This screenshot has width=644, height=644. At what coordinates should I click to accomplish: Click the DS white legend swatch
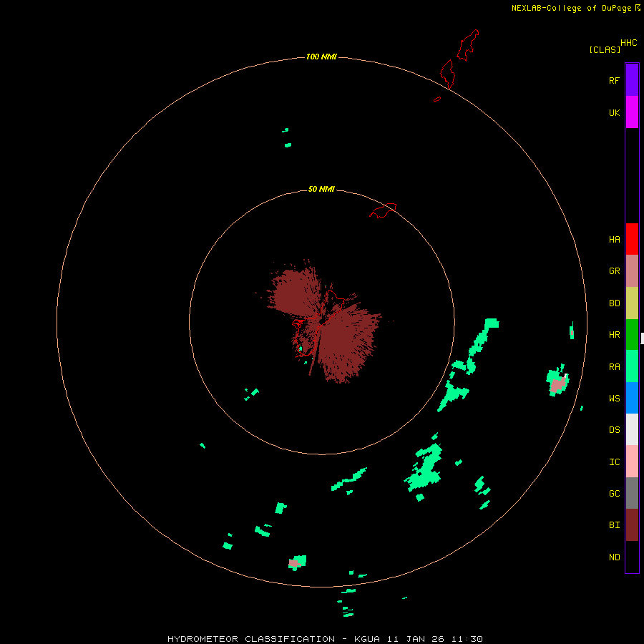[632, 429]
